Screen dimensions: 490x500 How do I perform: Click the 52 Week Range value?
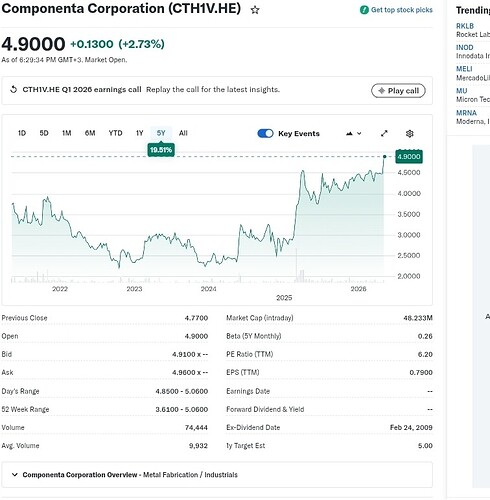pyautogui.click(x=182, y=409)
